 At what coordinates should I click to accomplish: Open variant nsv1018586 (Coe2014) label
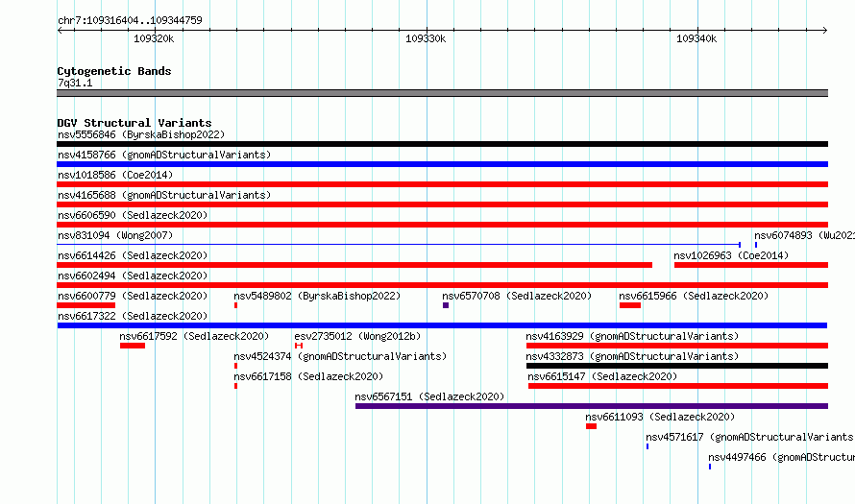[x=115, y=175]
